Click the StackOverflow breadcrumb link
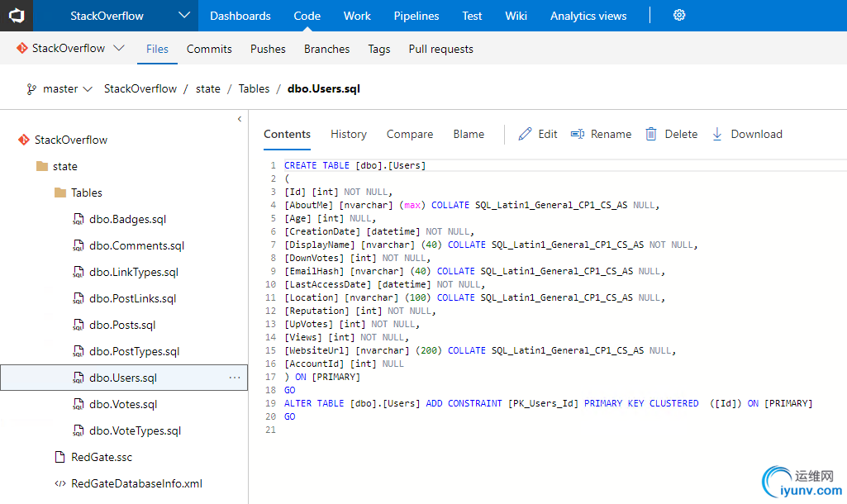The width and height of the screenshot is (847, 504). [x=140, y=88]
